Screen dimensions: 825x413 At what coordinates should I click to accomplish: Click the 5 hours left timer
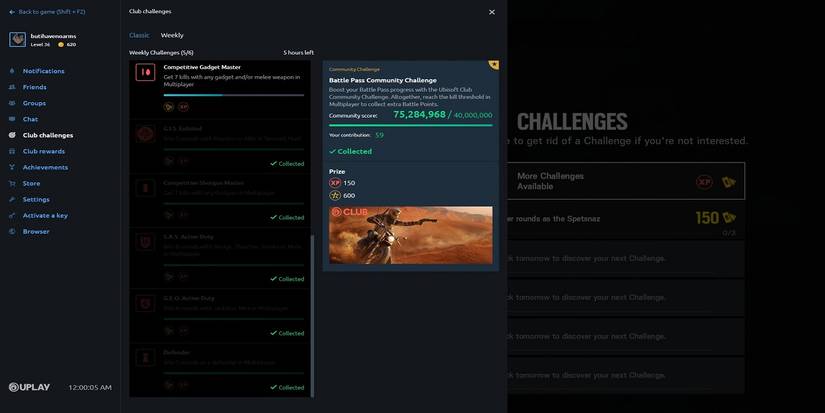(x=298, y=53)
